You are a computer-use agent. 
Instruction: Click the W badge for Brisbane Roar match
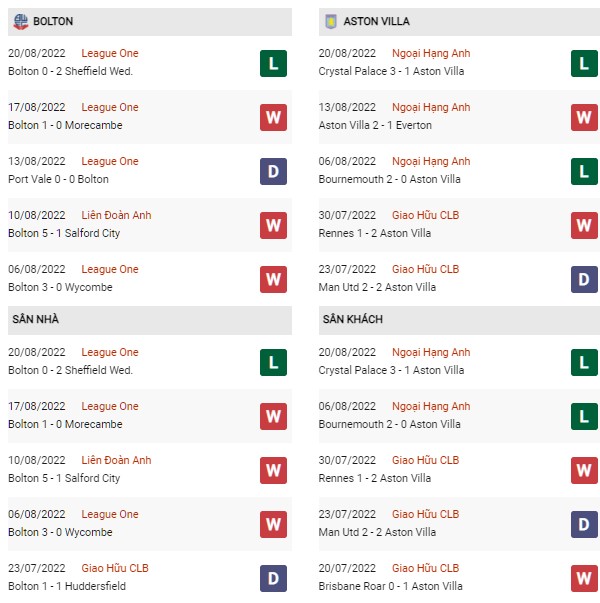(584, 578)
